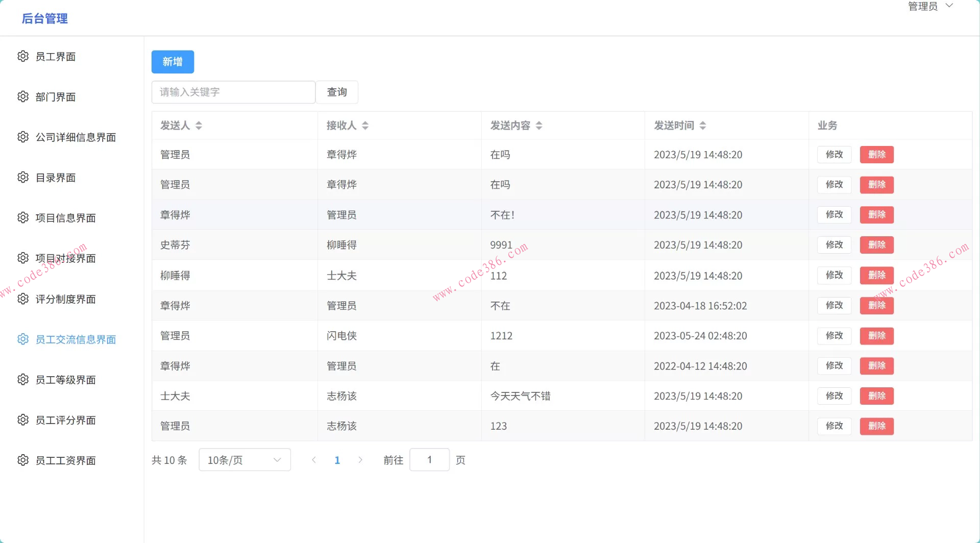This screenshot has height=543, width=980.
Task: Open 员工界面 menu item
Action: coord(72,56)
